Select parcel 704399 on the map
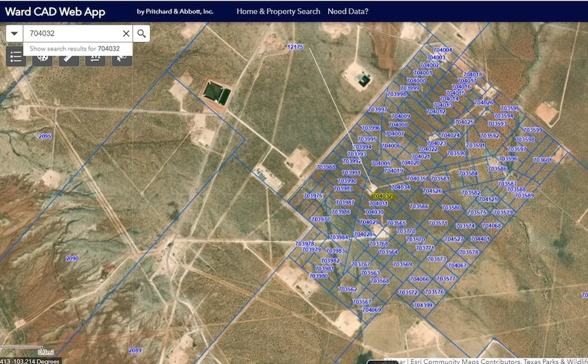Viewport: 588px width, 364px height. click(x=423, y=305)
